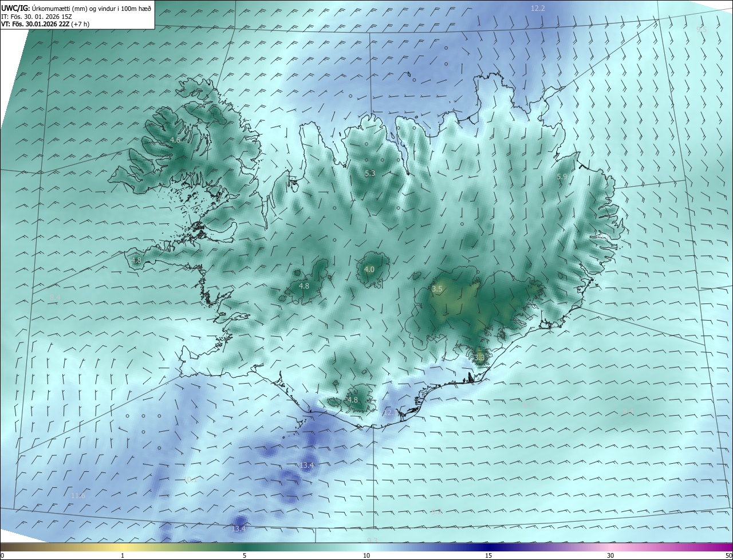Click the colorbar tick label 15
The image size is (733, 560).
488,555
